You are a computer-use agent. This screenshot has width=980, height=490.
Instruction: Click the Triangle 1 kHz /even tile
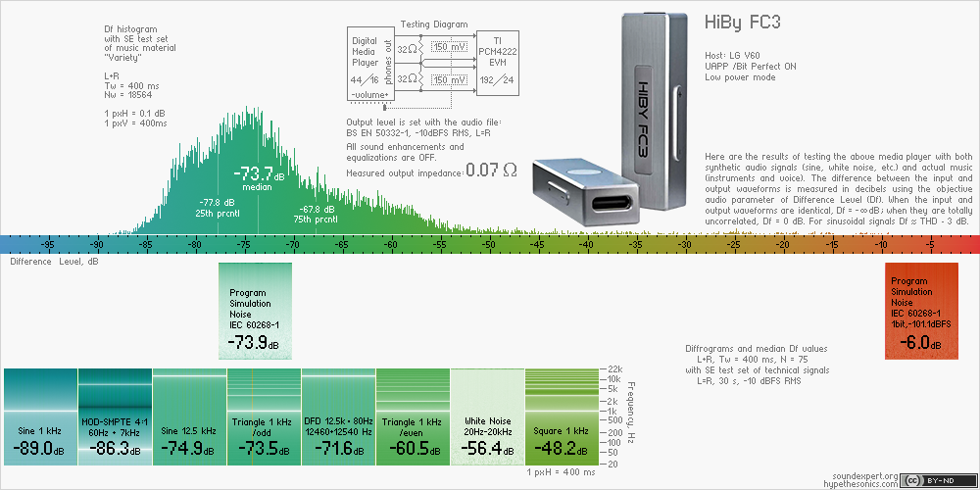(x=413, y=416)
